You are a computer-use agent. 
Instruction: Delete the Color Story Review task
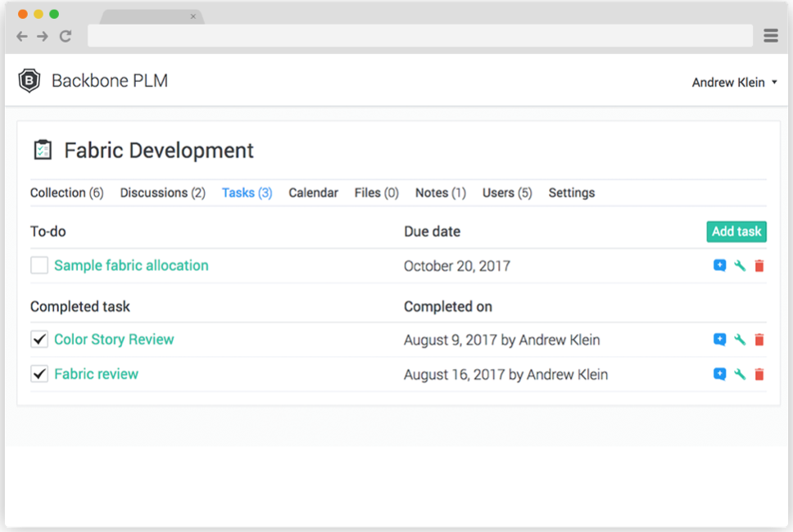(x=759, y=340)
